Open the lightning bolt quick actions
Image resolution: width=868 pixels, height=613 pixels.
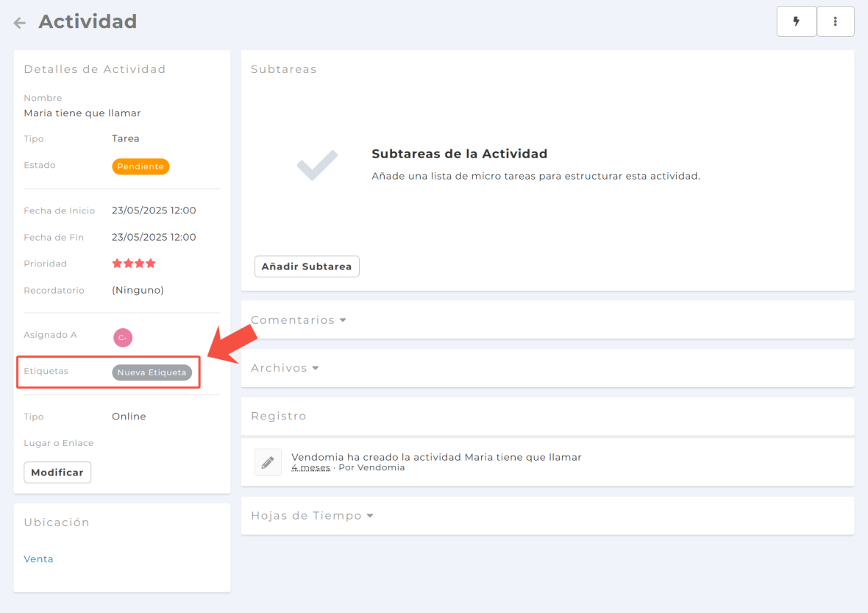[x=796, y=21]
